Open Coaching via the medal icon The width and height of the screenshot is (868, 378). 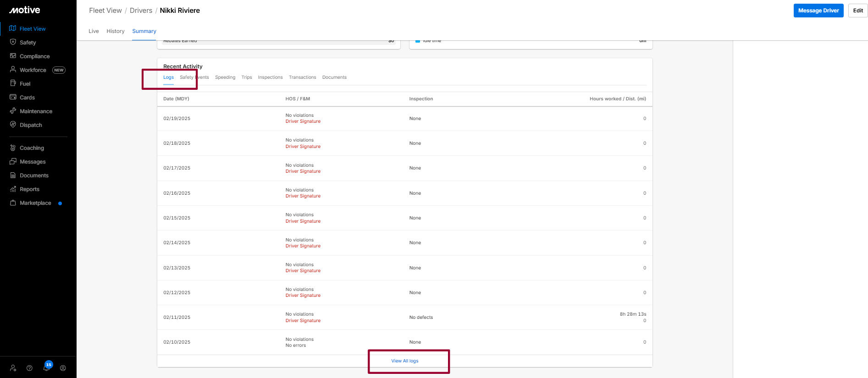point(13,148)
